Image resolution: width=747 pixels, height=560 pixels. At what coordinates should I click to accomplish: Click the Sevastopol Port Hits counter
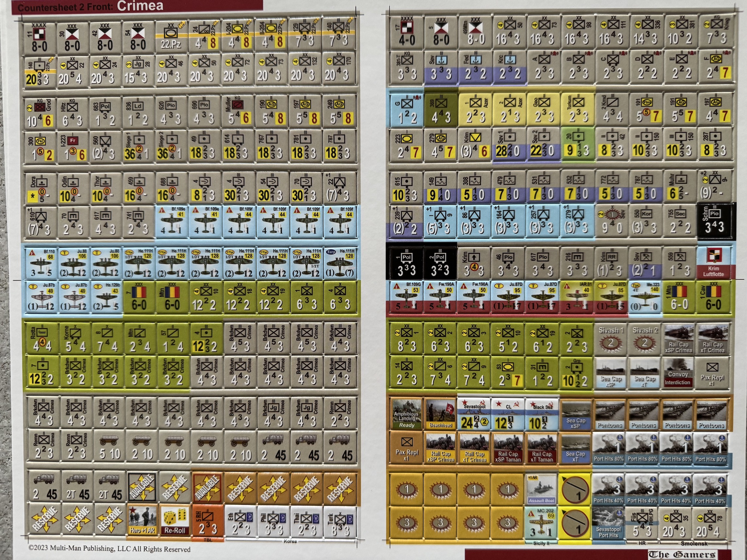point(608,522)
